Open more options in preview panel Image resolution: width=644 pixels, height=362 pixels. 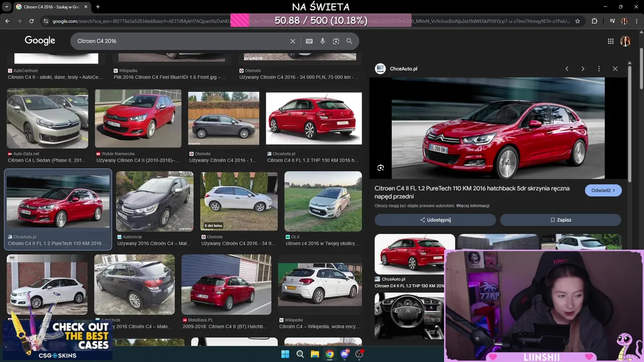point(599,69)
